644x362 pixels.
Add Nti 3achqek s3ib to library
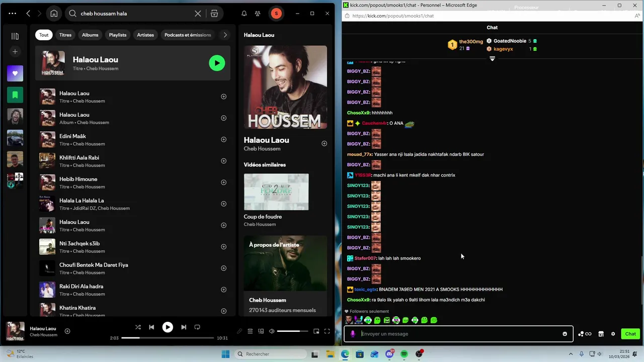[x=223, y=246]
